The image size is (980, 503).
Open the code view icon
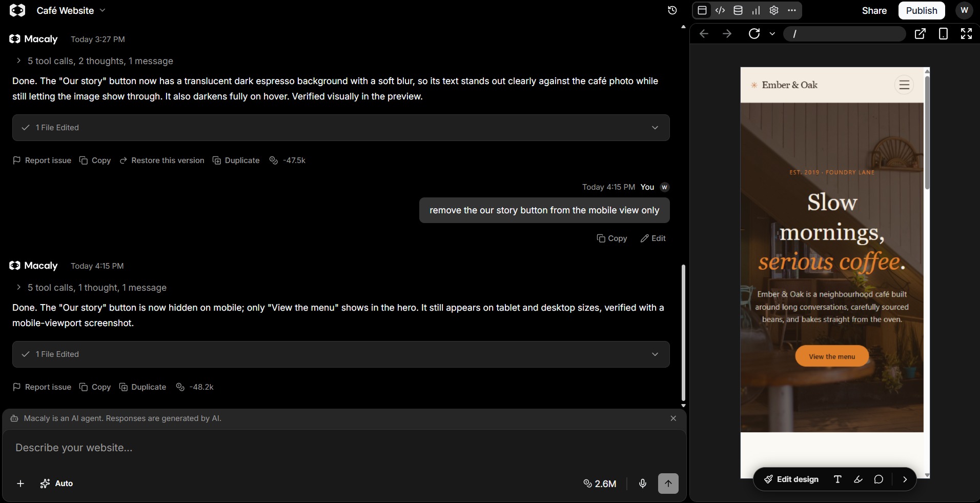[x=720, y=10]
